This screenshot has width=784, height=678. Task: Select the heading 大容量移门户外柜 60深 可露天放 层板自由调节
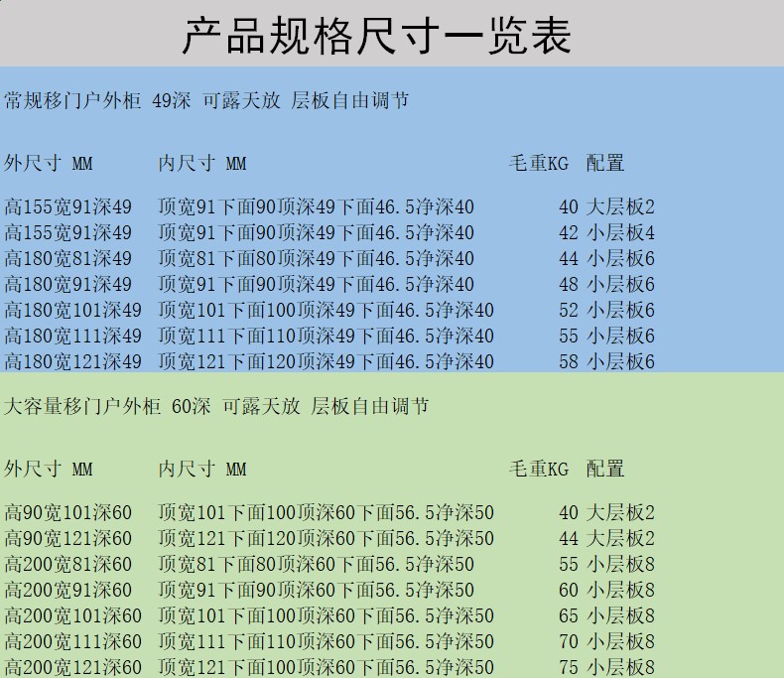click(x=216, y=406)
